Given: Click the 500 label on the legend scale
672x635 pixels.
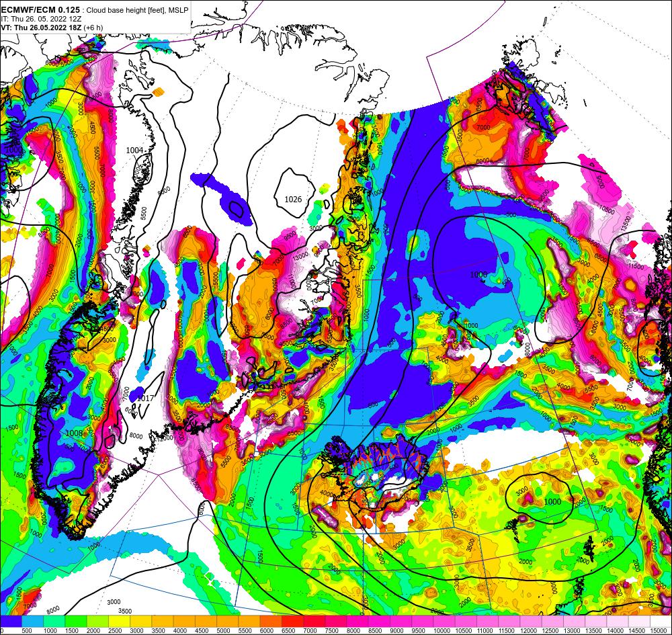Looking at the screenshot, I should coord(27,631).
